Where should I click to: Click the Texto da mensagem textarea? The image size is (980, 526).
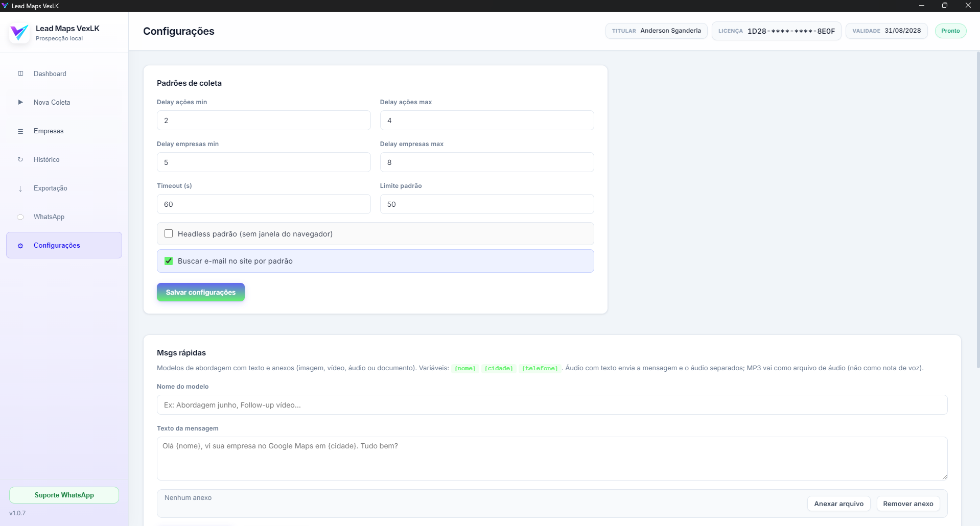tap(552, 459)
